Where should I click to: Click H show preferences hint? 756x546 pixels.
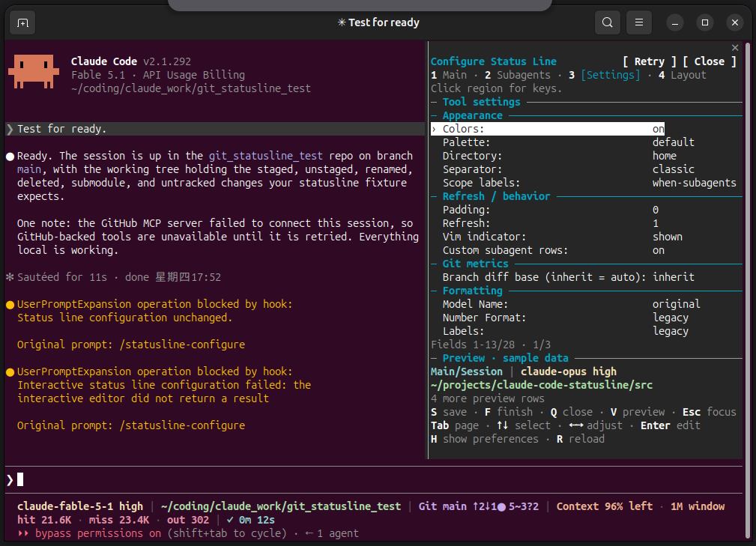[x=485, y=439]
